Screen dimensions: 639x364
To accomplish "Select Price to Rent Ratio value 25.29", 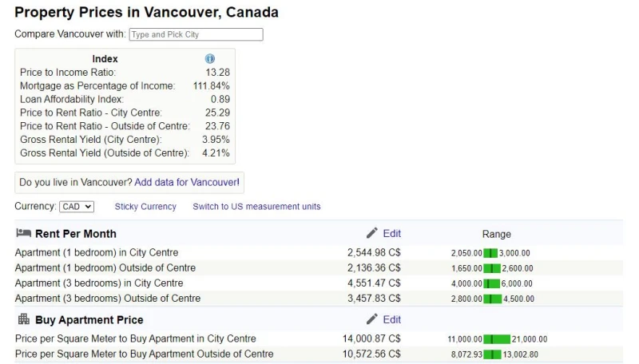I will tap(217, 113).
